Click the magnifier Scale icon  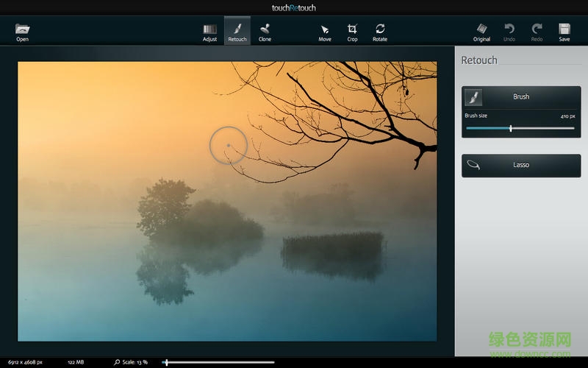click(117, 362)
